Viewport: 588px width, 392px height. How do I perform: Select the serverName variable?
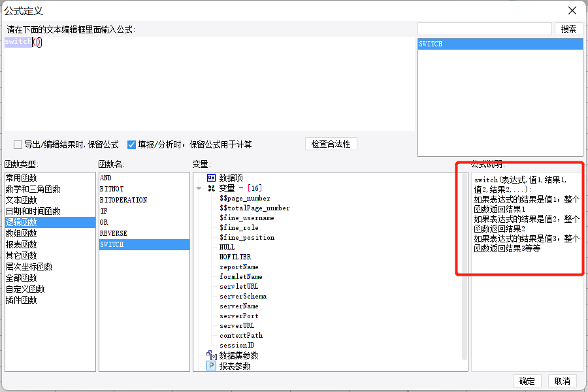coord(239,306)
